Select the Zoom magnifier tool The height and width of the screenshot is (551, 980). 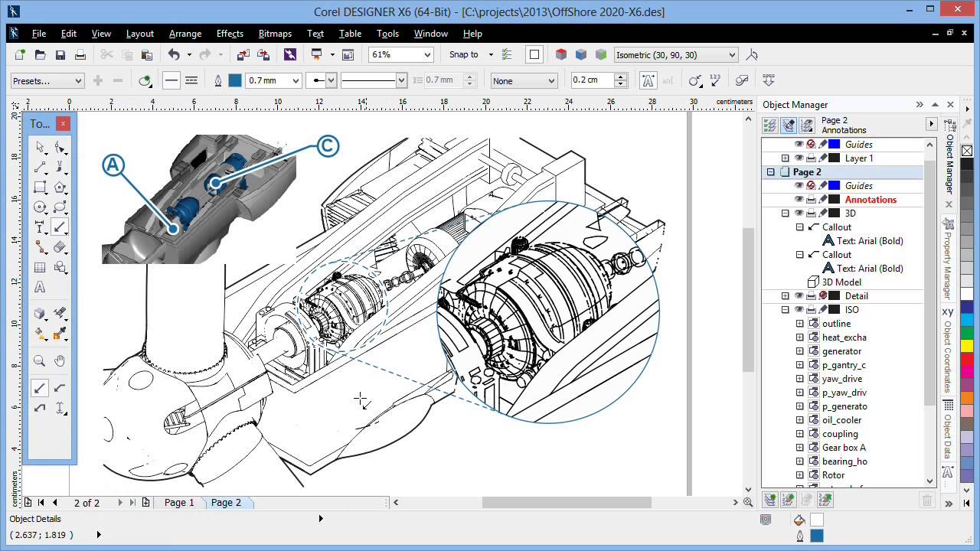point(40,361)
